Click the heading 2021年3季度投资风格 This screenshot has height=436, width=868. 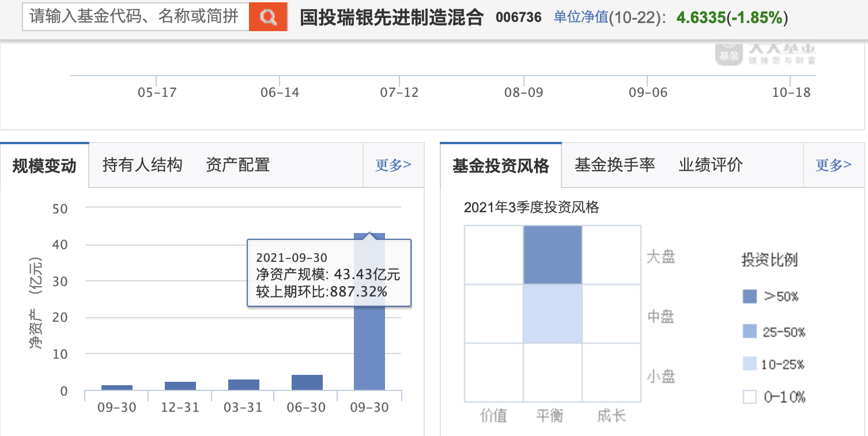pyautogui.click(x=531, y=208)
